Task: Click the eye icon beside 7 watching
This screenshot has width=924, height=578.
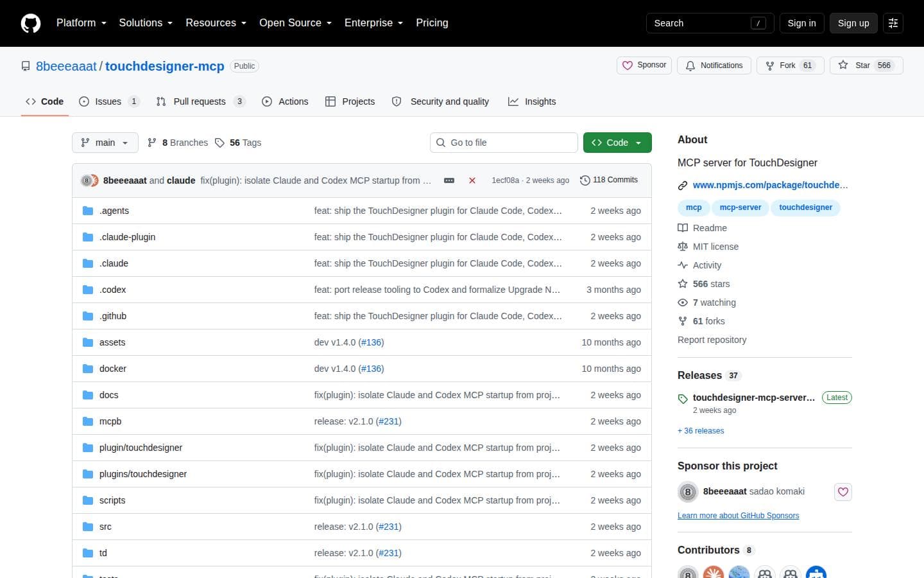Action: 683,302
